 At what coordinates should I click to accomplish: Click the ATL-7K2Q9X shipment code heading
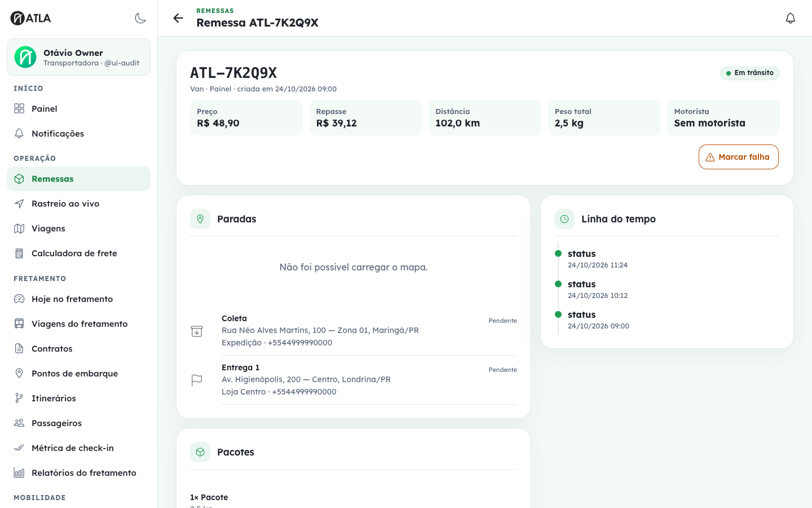click(x=233, y=73)
